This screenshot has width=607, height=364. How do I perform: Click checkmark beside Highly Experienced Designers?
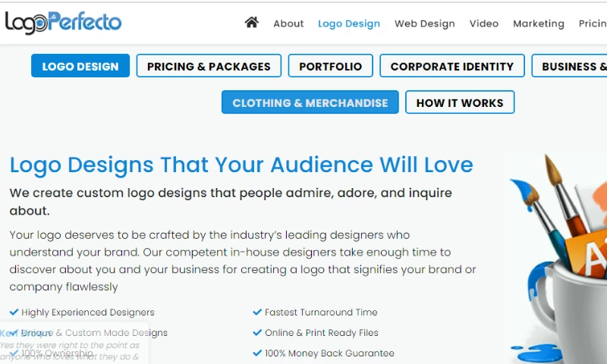14,312
